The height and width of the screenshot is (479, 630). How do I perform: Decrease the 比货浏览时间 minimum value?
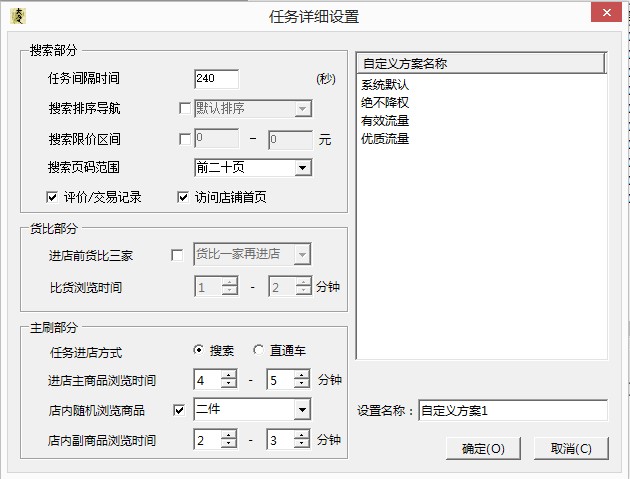click(x=229, y=291)
